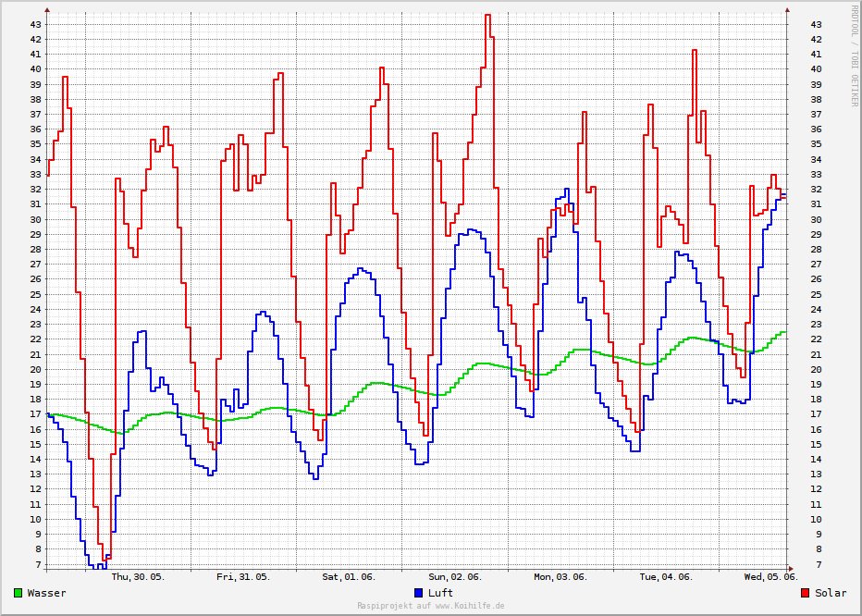The width and height of the screenshot is (862, 616).
Task: Select the Tue, 04.06. date label
Action: 666,577
